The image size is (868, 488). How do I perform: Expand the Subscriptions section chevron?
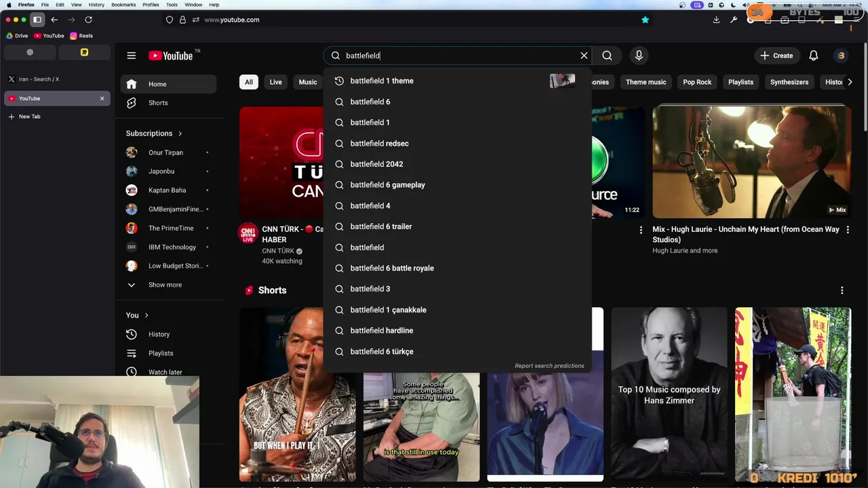180,134
